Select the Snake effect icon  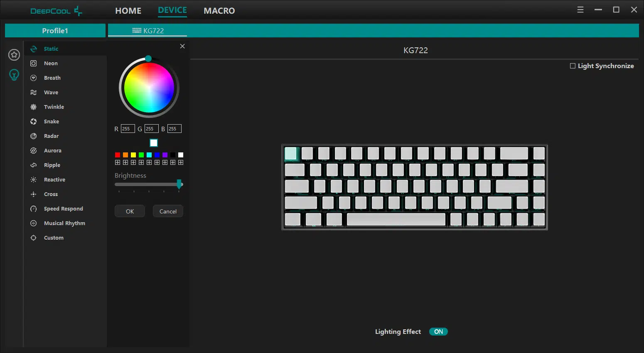[x=34, y=121]
